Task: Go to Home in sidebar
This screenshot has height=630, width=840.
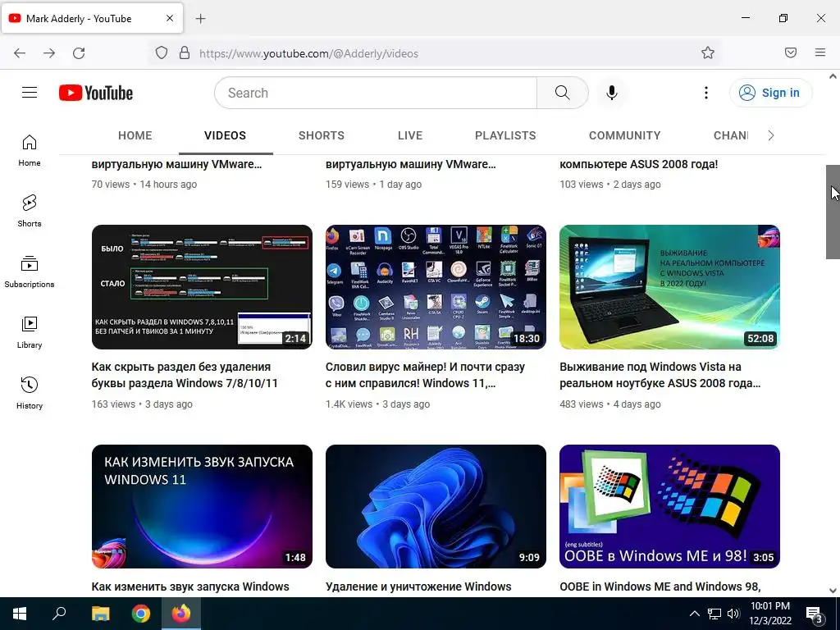Action: click(x=30, y=151)
